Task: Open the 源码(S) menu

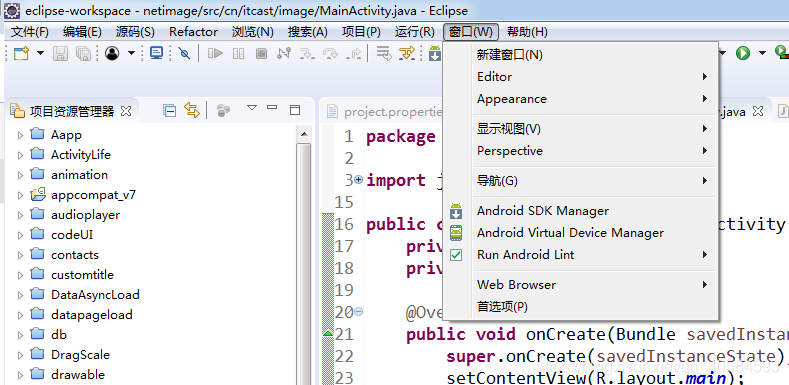Action: click(x=135, y=32)
